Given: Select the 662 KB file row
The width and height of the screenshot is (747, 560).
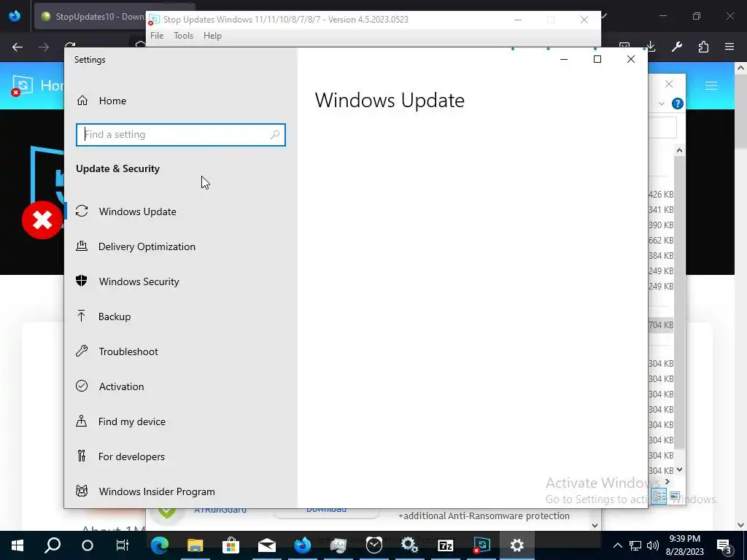Looking at the screenshot, I should point(661,240).
